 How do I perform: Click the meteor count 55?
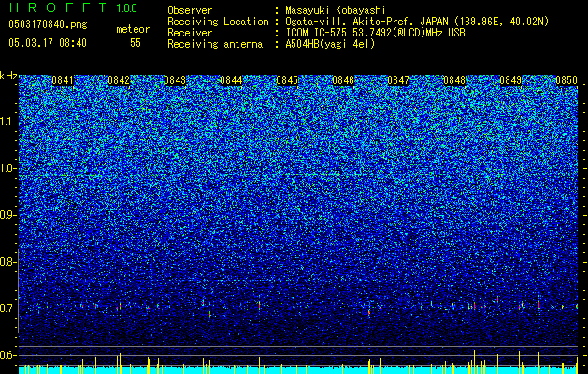point(136,43)
